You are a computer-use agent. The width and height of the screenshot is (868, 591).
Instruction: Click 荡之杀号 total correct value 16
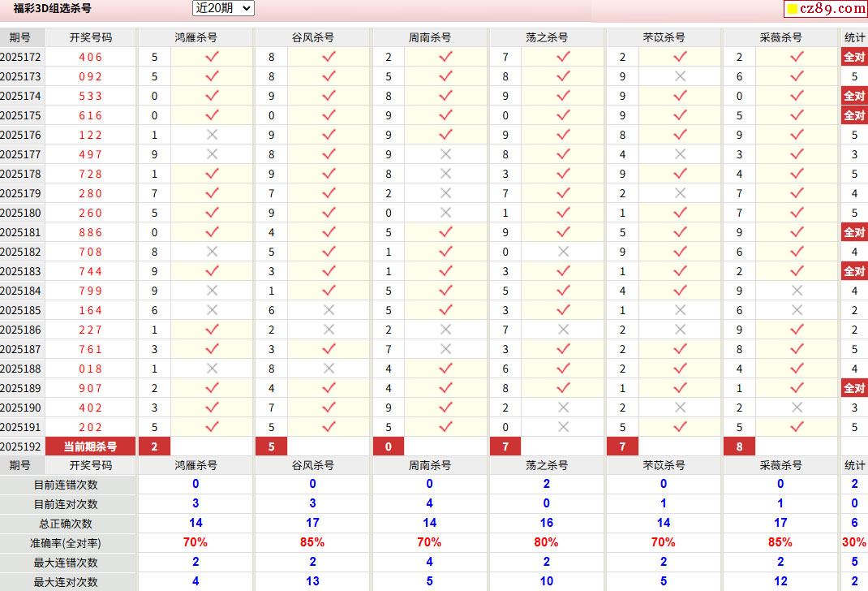(547, 523)
